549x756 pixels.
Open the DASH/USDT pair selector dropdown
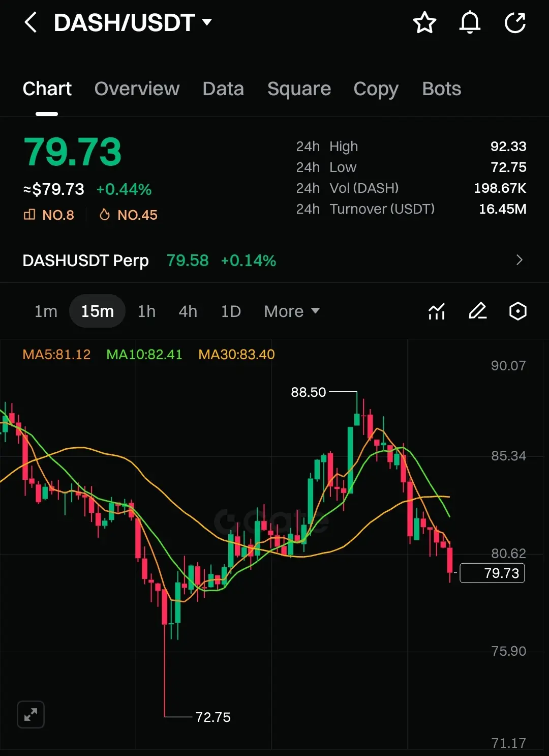click(x=133, y=22)
